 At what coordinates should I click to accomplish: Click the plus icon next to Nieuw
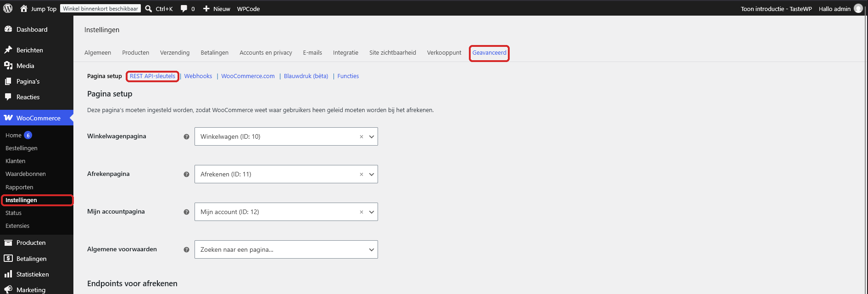(206, 9)
